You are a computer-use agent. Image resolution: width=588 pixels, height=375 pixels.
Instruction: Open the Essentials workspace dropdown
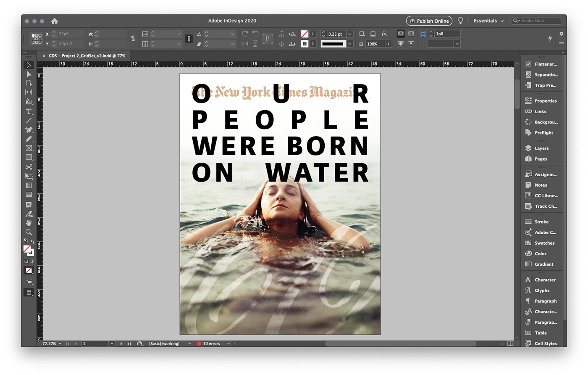[x=488, y=21]
